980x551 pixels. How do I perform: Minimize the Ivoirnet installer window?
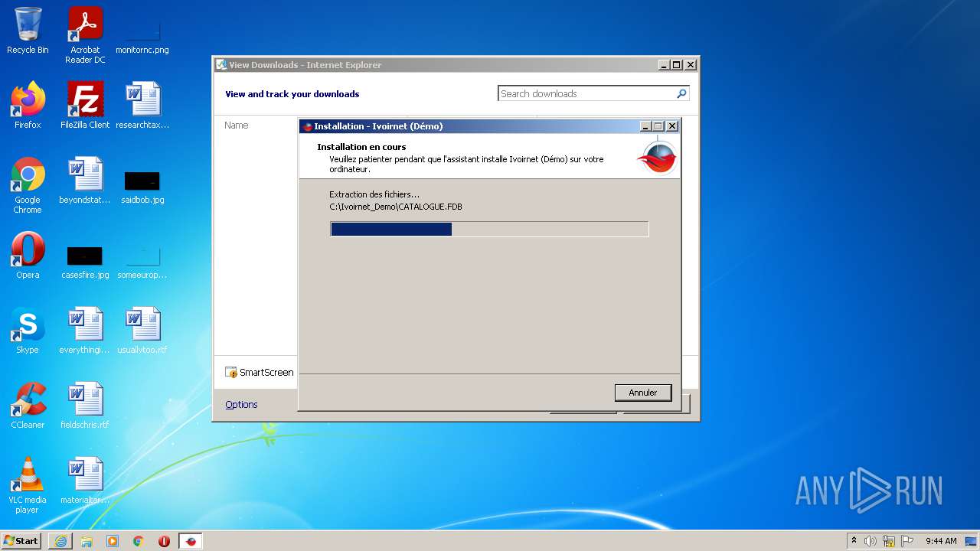645,126
